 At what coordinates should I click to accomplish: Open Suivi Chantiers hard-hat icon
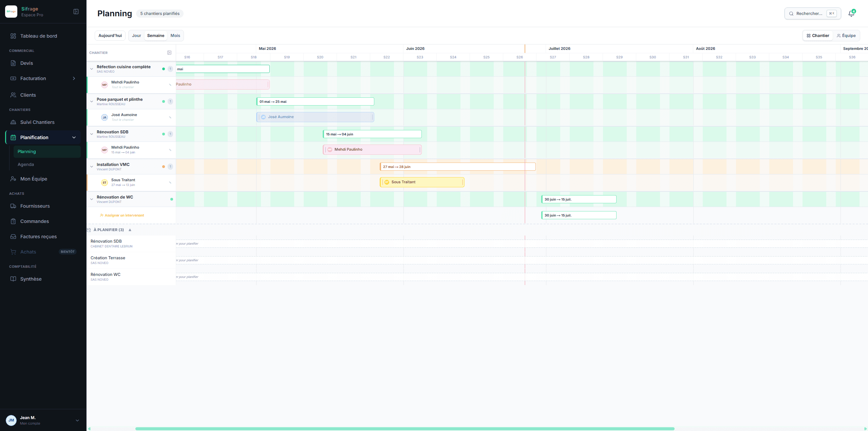point(13,122)
